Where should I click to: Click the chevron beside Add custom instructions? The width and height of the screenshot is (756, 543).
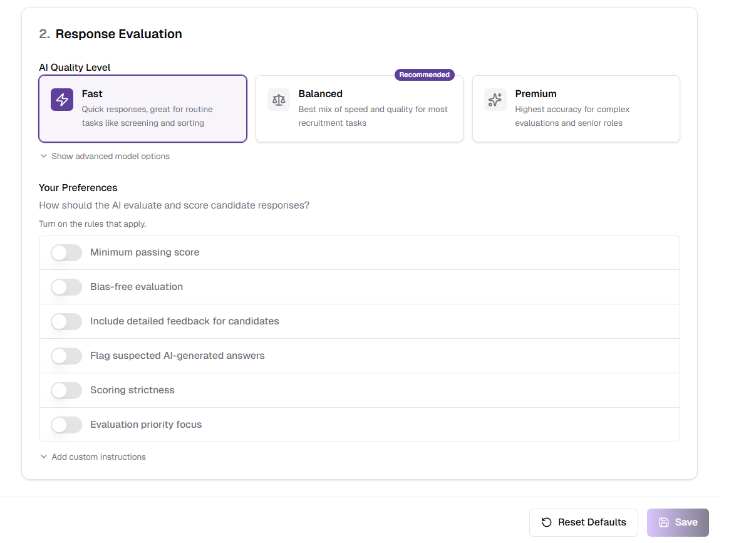click(43, 457)
